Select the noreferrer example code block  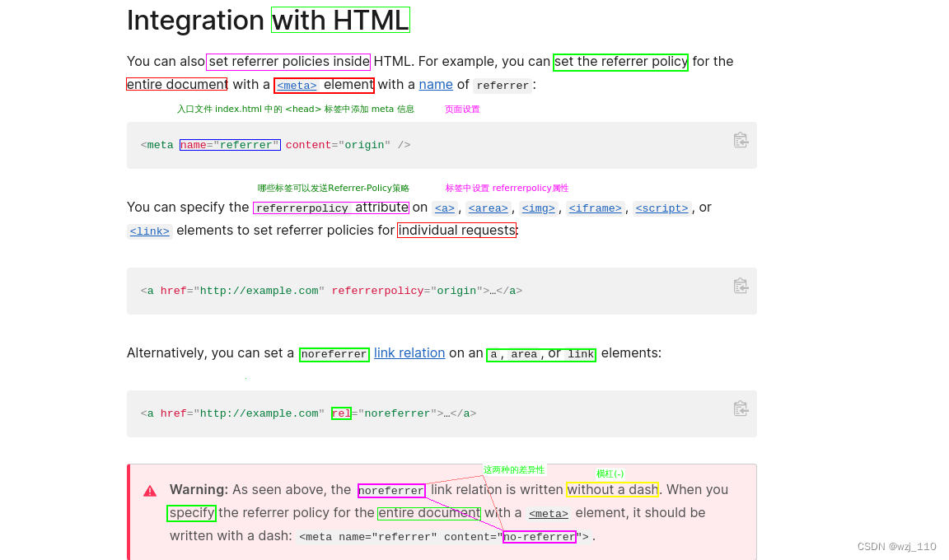click(308, 413)
